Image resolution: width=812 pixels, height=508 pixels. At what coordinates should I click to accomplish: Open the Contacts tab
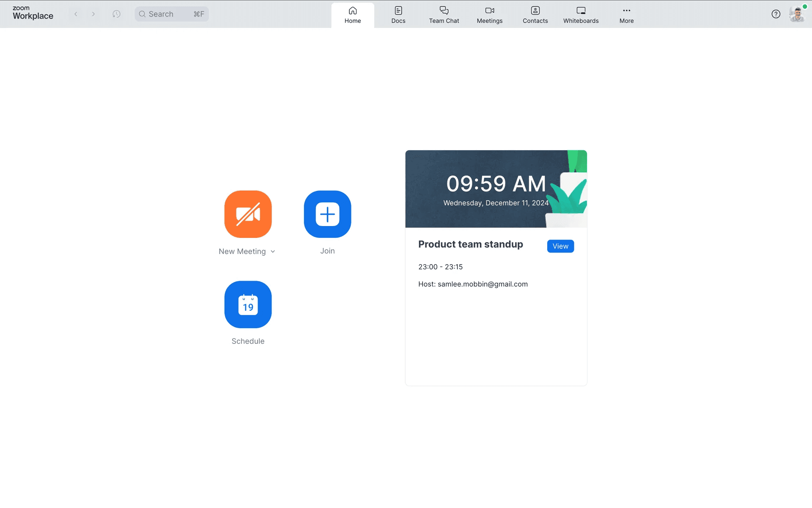point(535,15)
